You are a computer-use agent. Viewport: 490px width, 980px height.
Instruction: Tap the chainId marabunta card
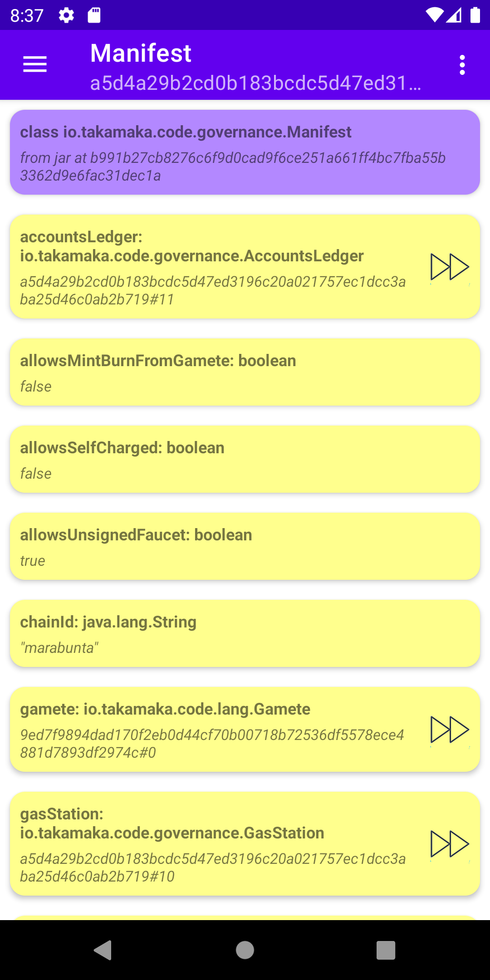click(245, 633)
